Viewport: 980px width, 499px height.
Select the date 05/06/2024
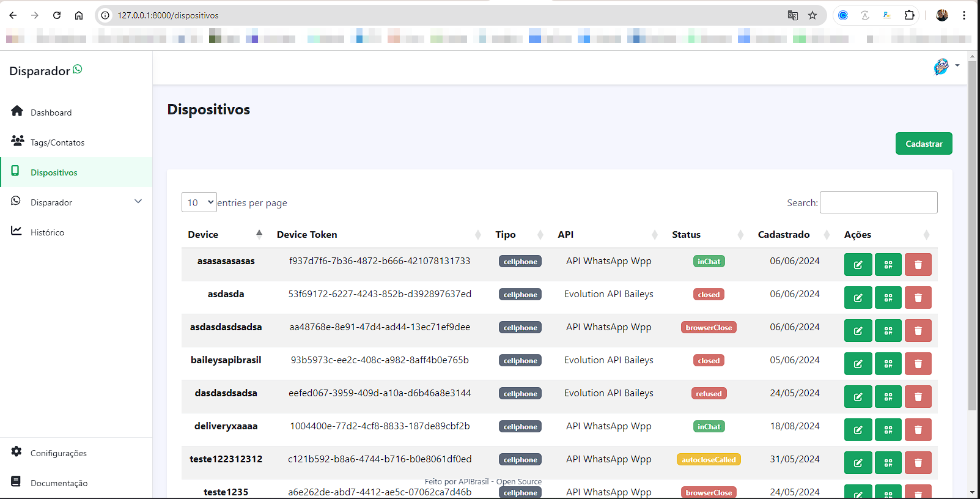(795, 360)
